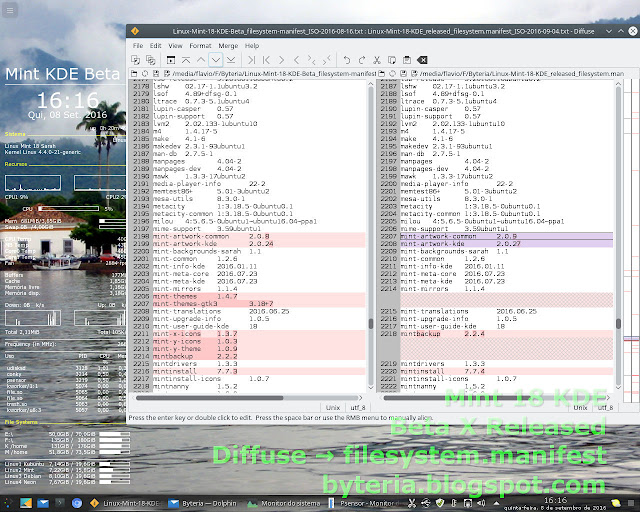Click Copy Right Into Selection arrow
Viewport: 640px width, 512px height.
(x=296, y=60)
